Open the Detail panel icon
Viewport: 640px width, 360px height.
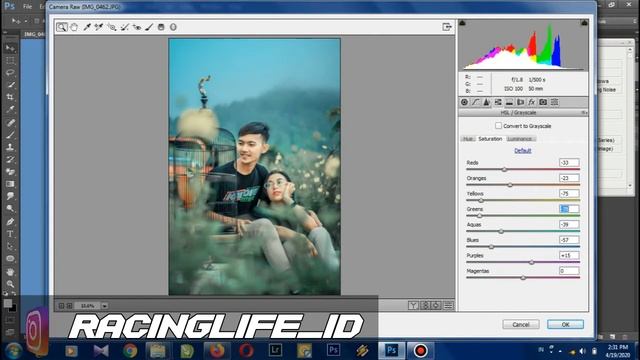[487, 102]
